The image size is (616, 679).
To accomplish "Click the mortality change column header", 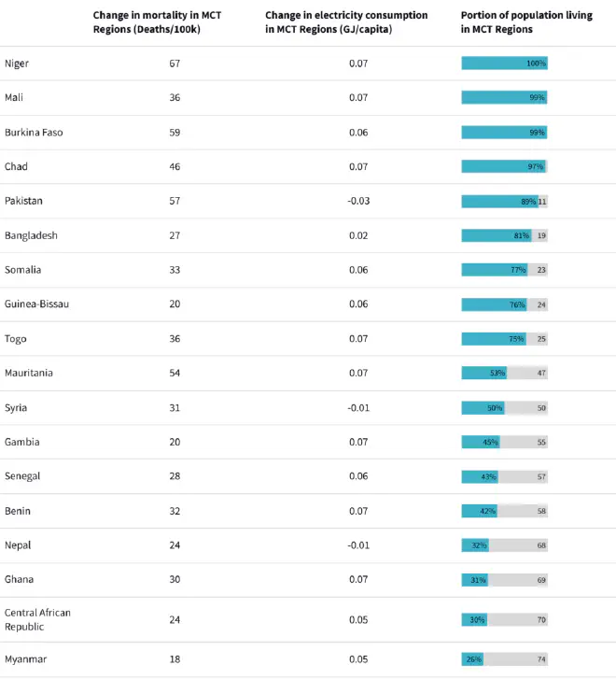I will pos(157,22).
